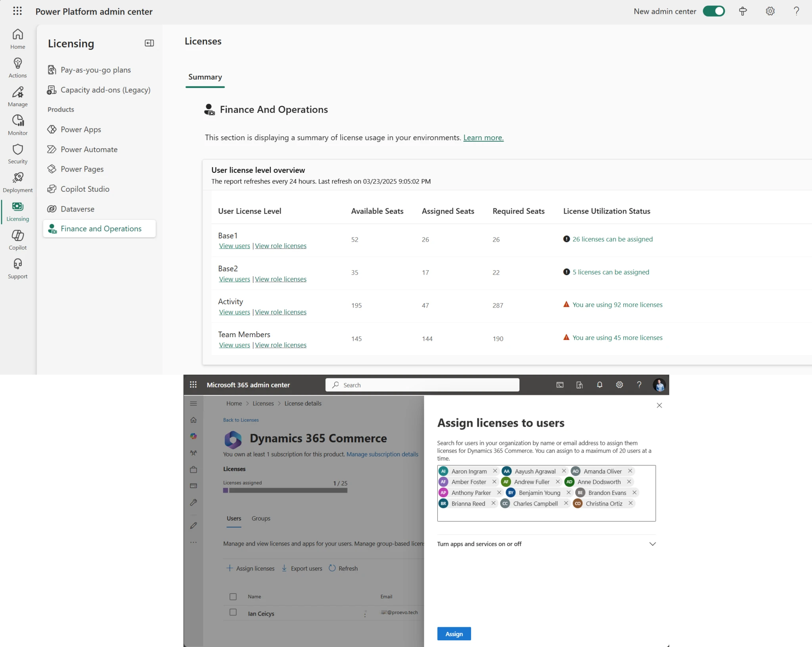View role licenses for Base2
This screenshot has height=647, width=812.
click(x=281, y=279)
